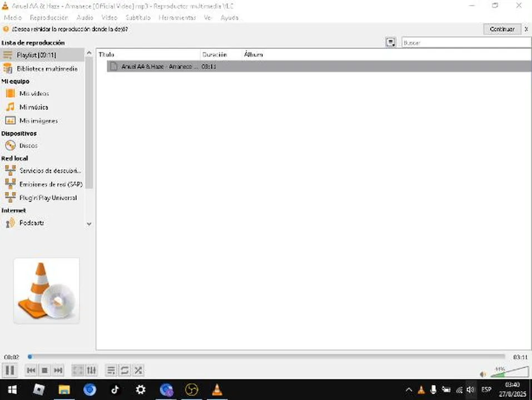532x400 pixels.
Task: Click elapsed time 00:02 label
Action: click(x=12, y=357)
